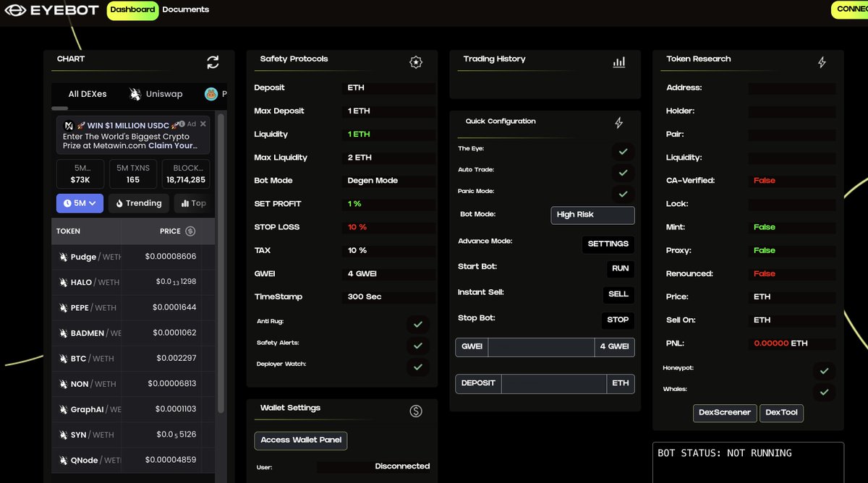Click the Token Research lightning icon
868x483 pixels.
coord(822,62)
